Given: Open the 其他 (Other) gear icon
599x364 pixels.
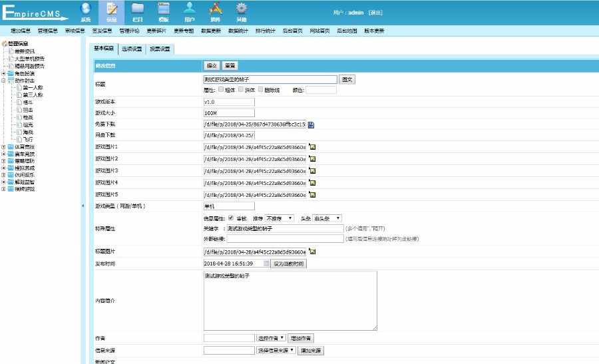Looking at the screenshot, I should [242, 12].
